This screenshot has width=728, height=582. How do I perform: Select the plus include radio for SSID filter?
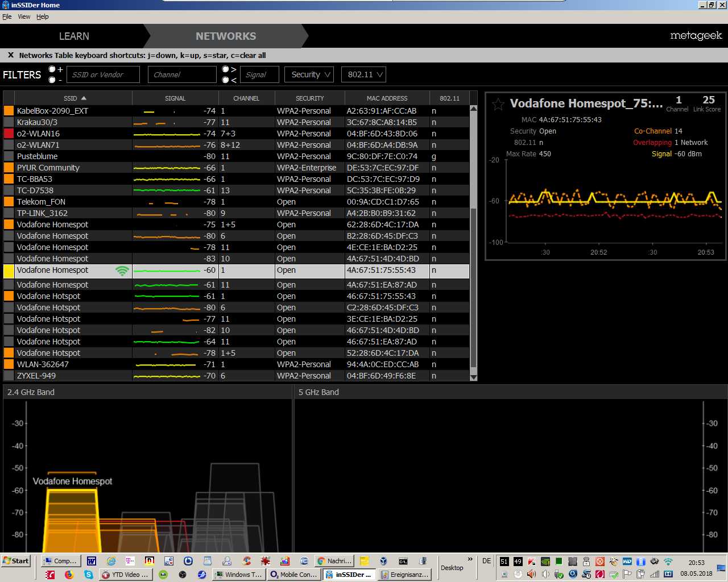[52, 69]
